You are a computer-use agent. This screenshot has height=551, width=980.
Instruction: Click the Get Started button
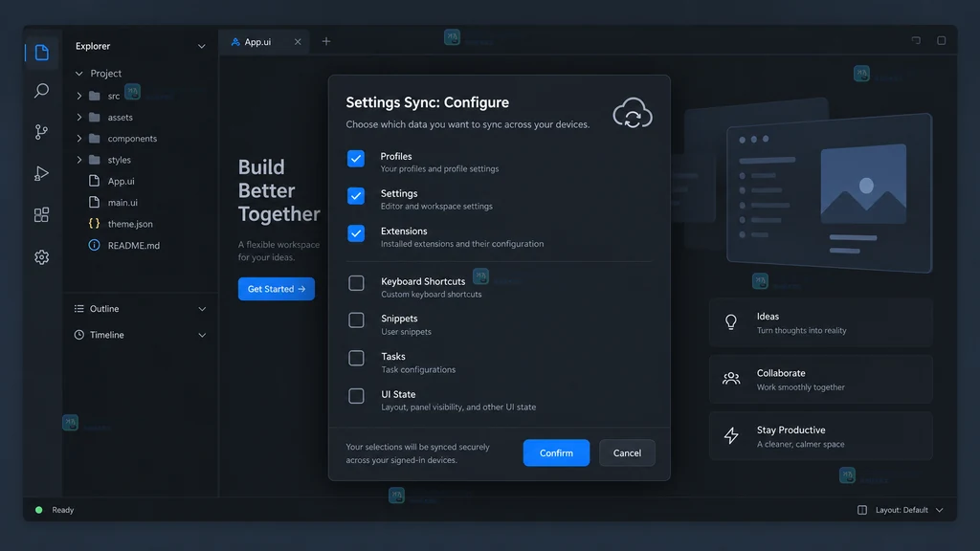[x=277, y=289]
